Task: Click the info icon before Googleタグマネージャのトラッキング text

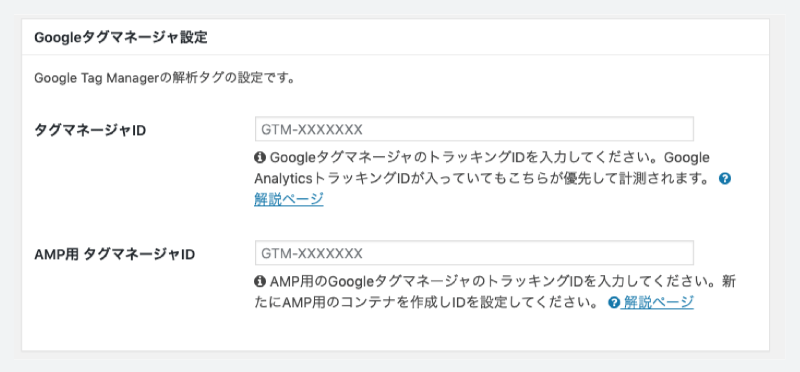Action: (x=260, y=157)
